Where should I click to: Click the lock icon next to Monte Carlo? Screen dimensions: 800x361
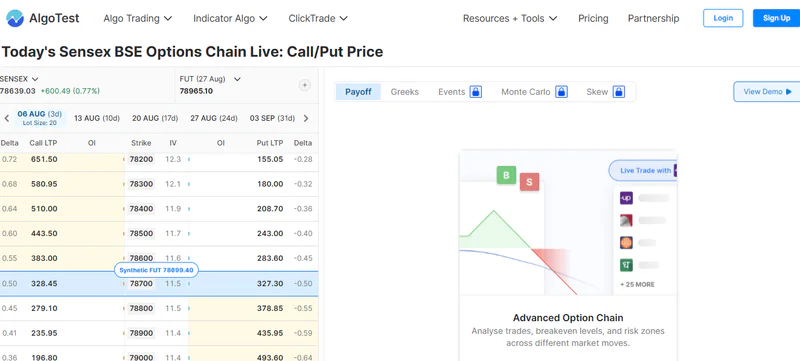(561, 92)
